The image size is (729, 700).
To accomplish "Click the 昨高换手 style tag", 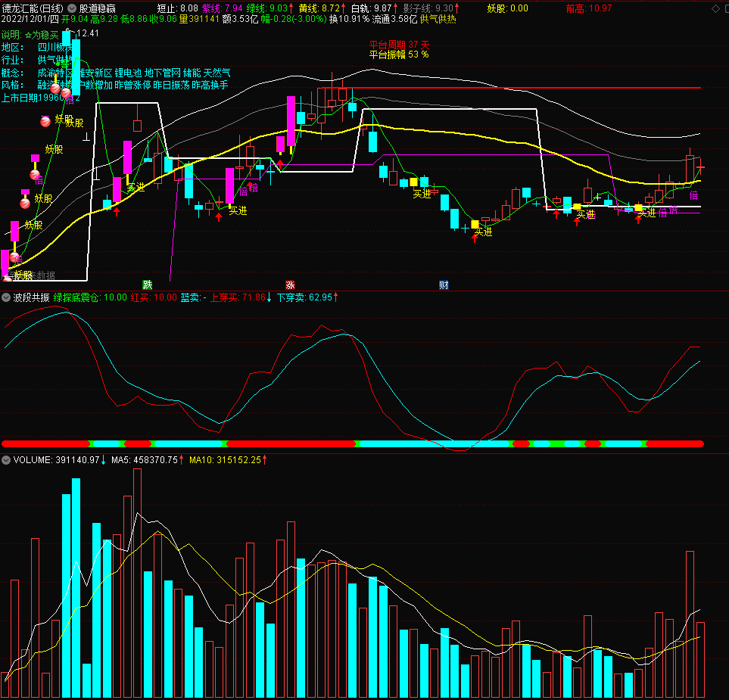I will 210,85.
